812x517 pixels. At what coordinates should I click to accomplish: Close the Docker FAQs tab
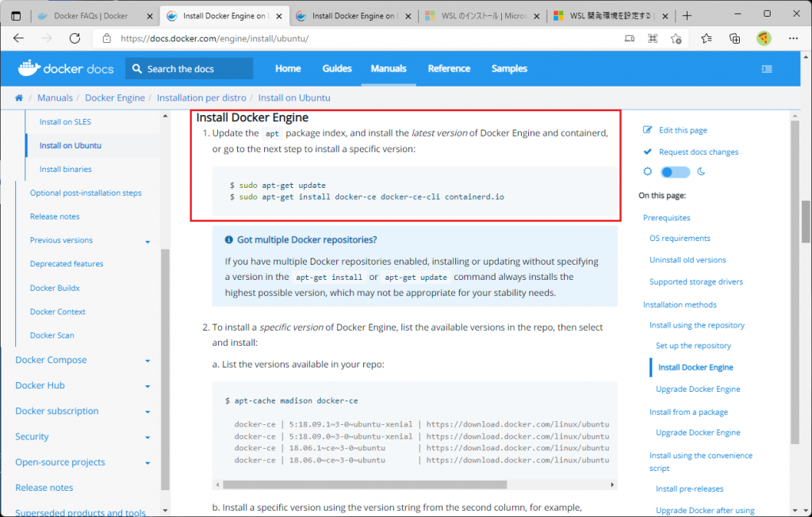pos(150,16)
